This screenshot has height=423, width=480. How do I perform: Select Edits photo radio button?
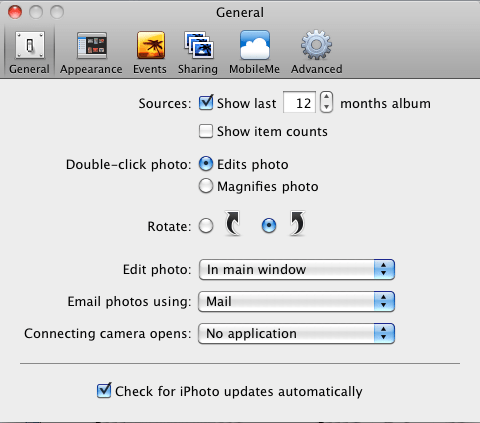(206, 164)
